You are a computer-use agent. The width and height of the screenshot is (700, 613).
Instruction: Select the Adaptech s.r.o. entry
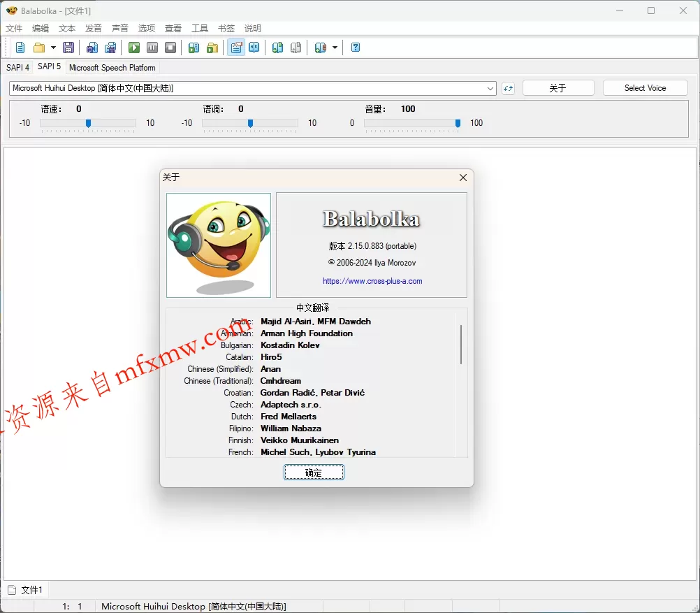pyautogui.click(x=291, y=404)
